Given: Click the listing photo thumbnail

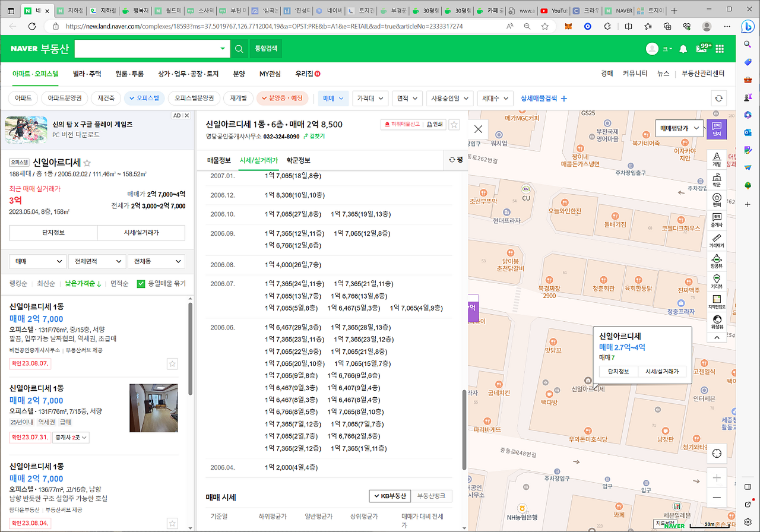Looking at the screenshot, I should 153,408.
